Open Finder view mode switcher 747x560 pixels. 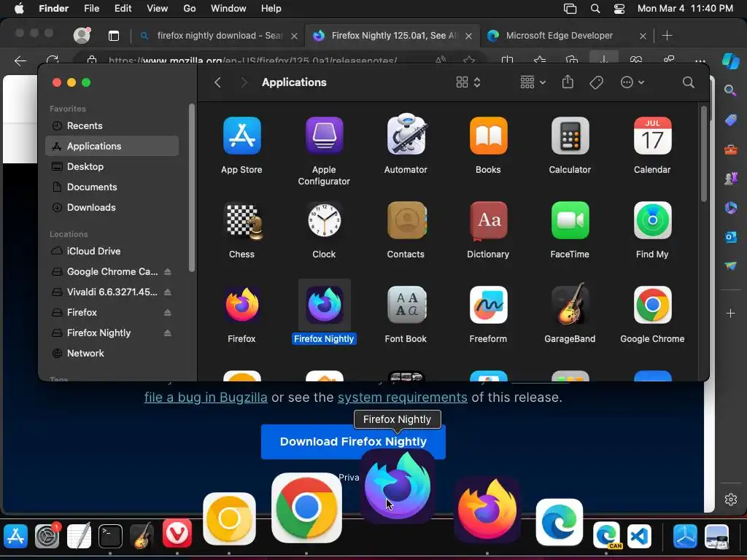coord(468,82)
